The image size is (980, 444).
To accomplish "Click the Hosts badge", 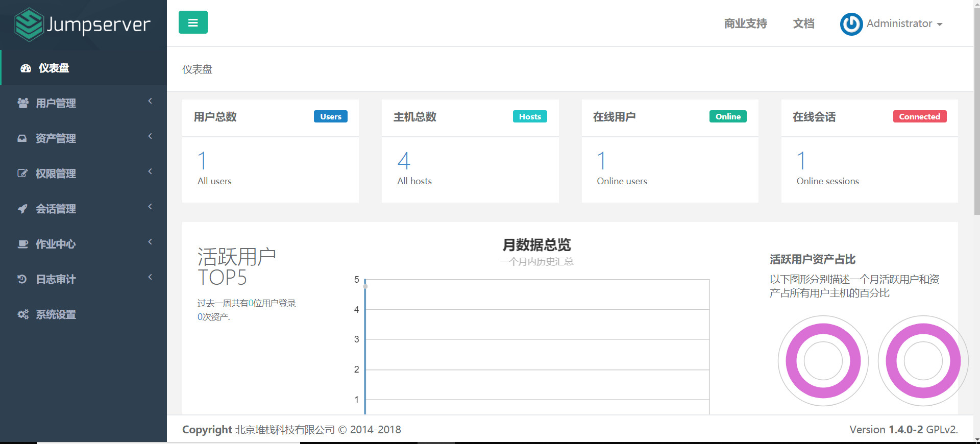I will pyautogui.click(x=530, y=116).
